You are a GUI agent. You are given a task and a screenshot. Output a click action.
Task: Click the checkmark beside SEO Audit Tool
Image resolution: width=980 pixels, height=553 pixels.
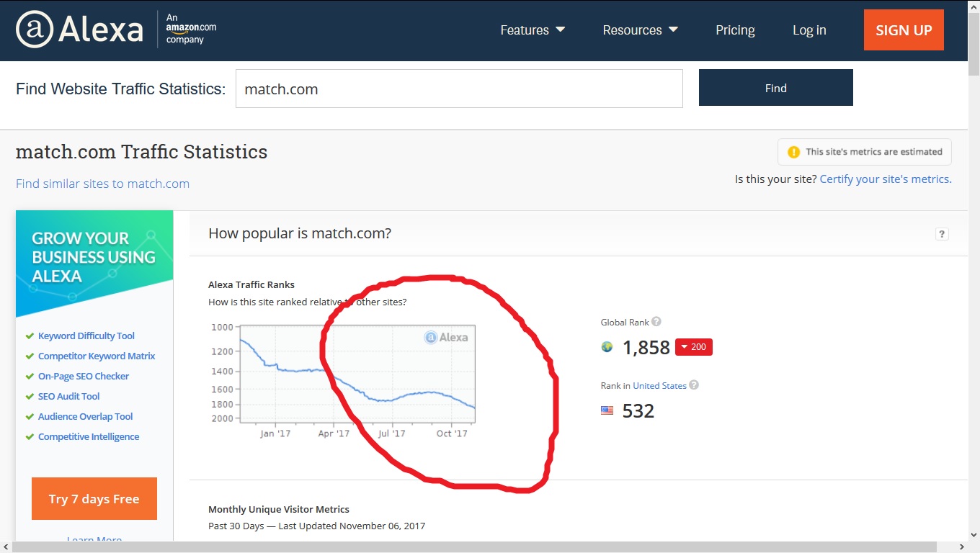(x=30, y=396)
